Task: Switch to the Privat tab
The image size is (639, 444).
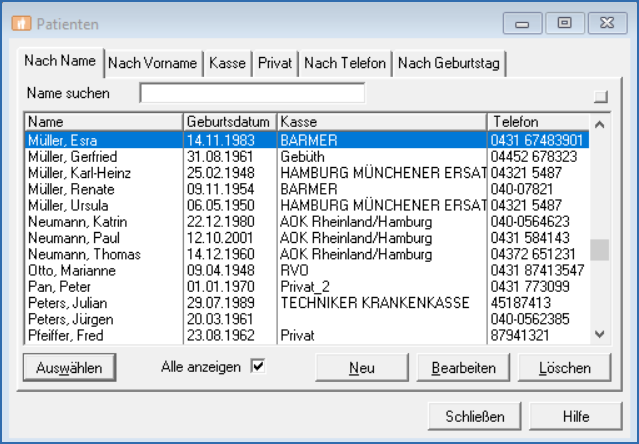Action: [x=275, y=63]
